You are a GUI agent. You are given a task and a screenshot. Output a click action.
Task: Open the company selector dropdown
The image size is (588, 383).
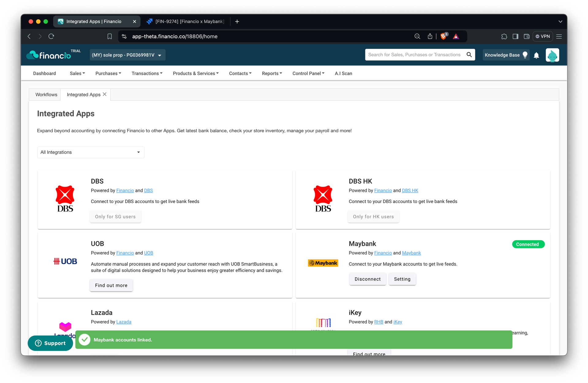tap(127, 55)
